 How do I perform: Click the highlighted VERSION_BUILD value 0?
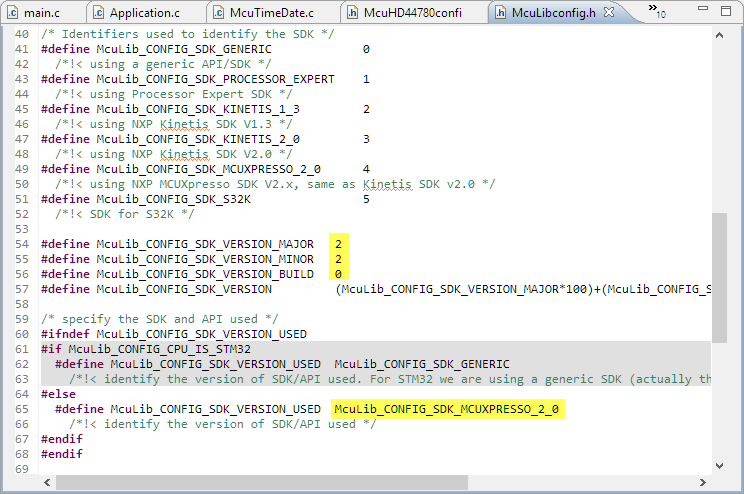tap(338, 274)
